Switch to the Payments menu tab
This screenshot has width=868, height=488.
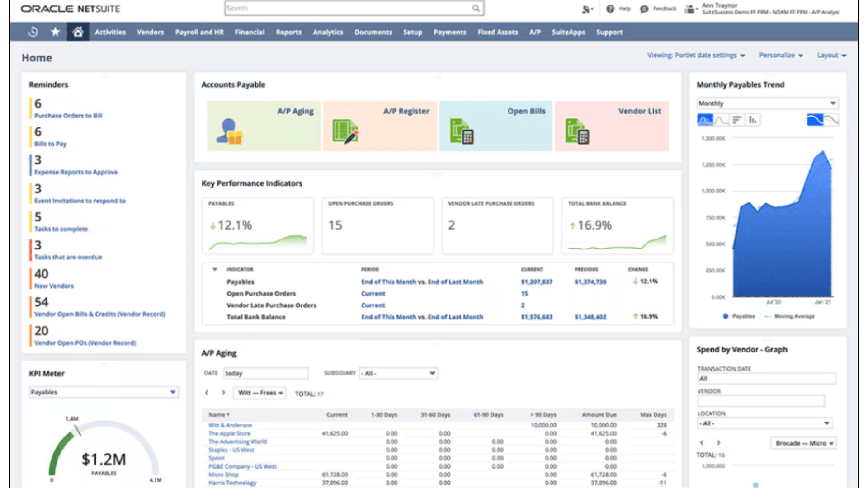click(x=449, y=32)
